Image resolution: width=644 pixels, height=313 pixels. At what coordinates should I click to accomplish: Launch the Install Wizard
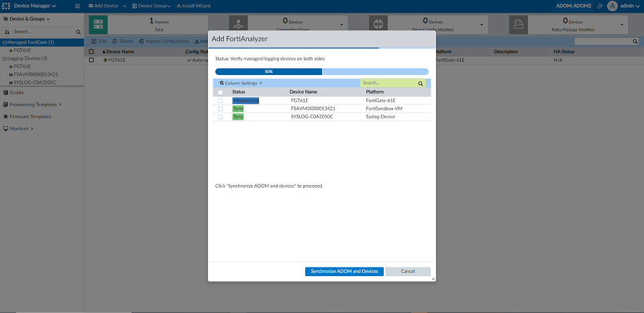[193, 6]
